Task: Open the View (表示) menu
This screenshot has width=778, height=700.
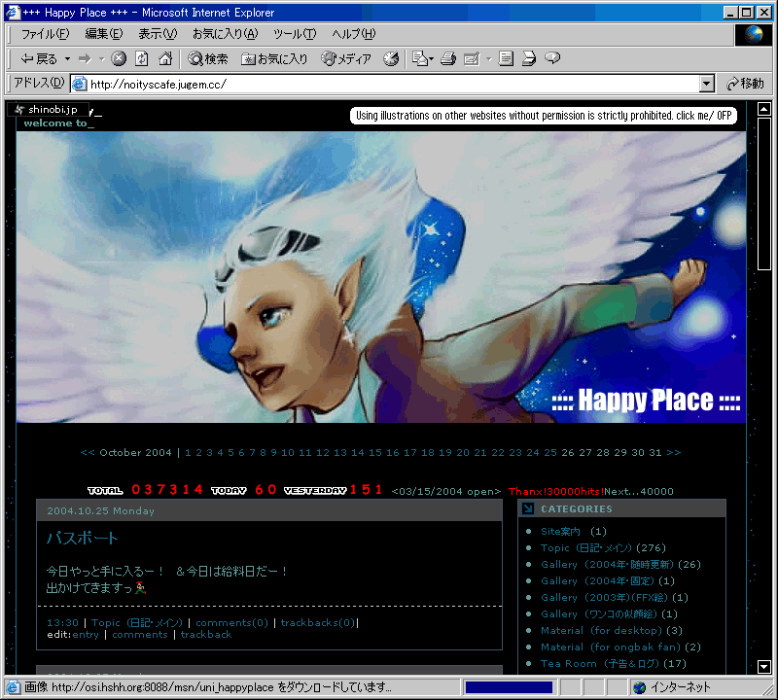Action: point(158,34)
